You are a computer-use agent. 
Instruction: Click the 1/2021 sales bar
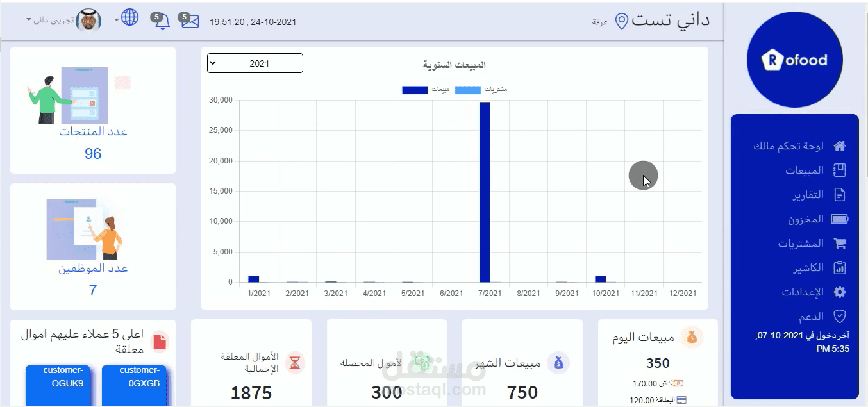point(253,279)
